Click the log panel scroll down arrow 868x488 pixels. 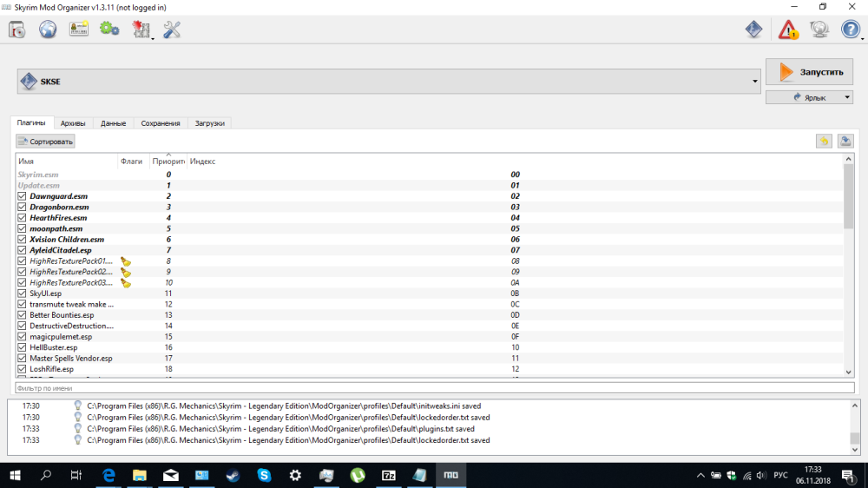coord(855,450)
